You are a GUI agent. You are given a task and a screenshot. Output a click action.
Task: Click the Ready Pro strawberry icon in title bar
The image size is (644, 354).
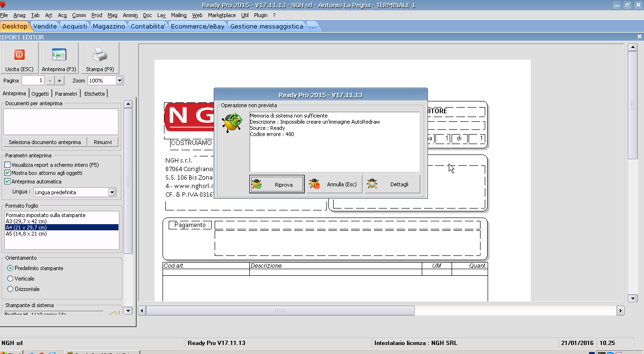pyautogui.click(x=3, y=4)
